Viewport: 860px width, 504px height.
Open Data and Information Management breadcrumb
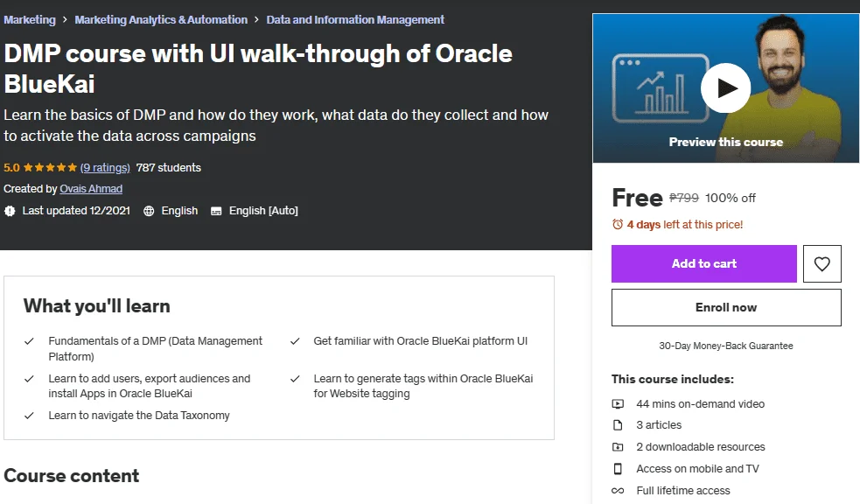point(355,20)
